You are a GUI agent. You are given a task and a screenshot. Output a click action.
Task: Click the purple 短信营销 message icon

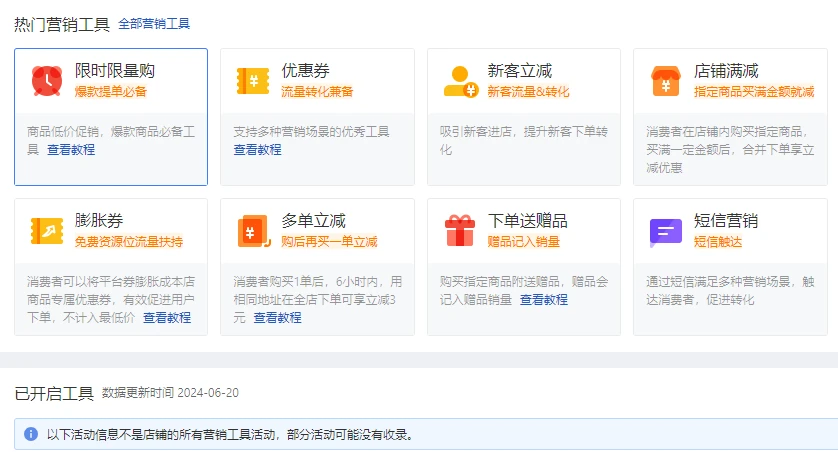point(666,231)
